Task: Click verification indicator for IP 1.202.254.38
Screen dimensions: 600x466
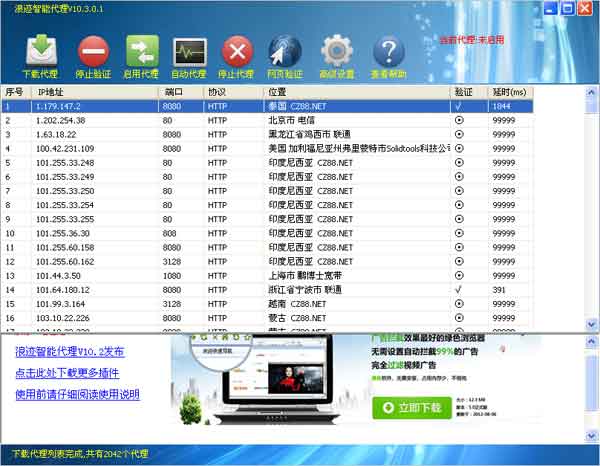Action: click(x=459, y=120)
